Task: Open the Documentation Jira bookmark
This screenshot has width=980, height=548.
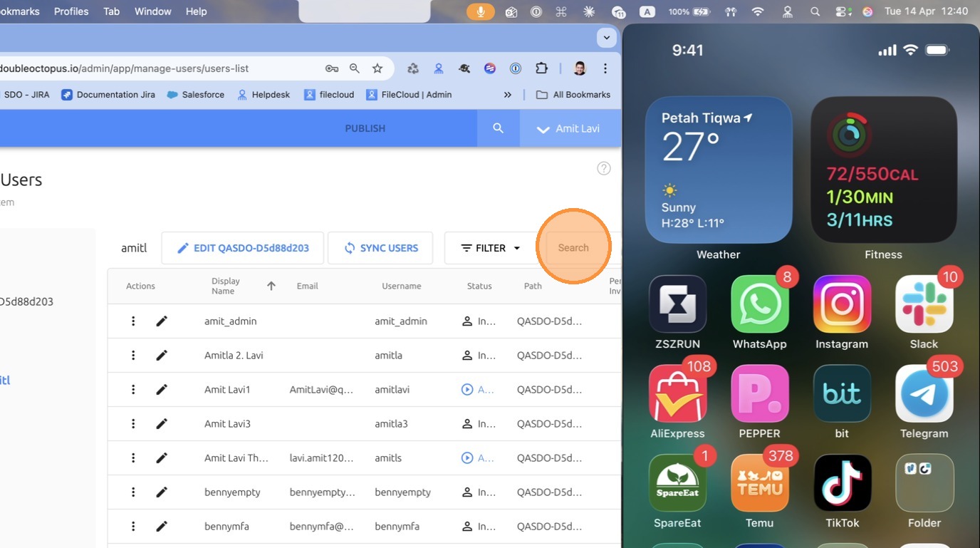Action: point(108,95)
